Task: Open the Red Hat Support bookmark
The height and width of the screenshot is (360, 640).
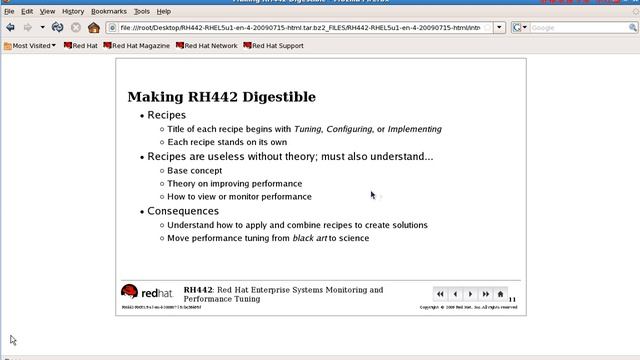Action: [x=273, y=46]
